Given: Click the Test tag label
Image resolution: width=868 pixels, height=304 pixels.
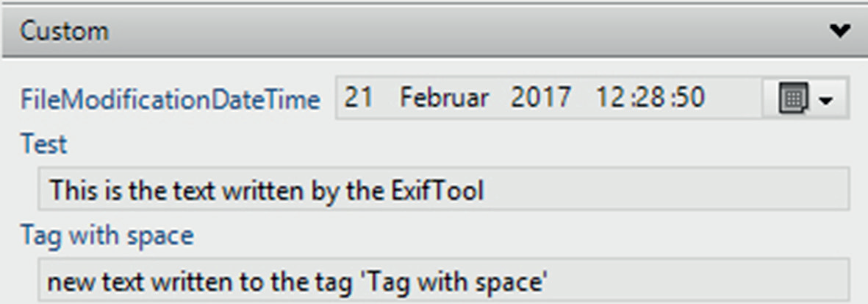Looking at the screenshot, I should 43,144.
